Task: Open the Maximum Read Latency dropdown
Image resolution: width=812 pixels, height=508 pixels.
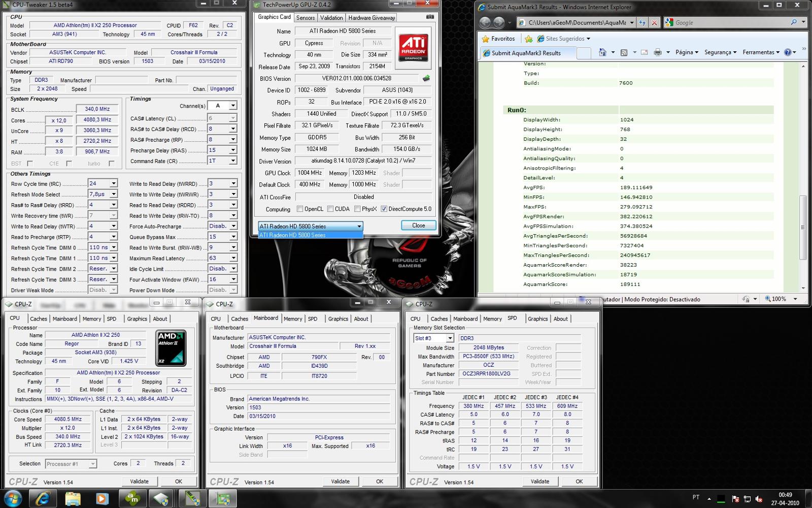Action: point(233,258)
